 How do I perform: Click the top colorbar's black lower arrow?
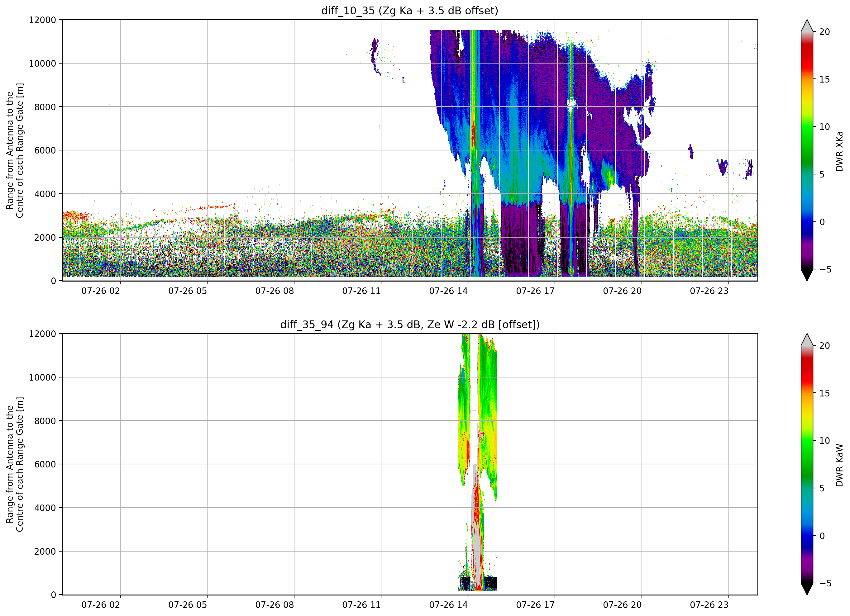(807, 275)
